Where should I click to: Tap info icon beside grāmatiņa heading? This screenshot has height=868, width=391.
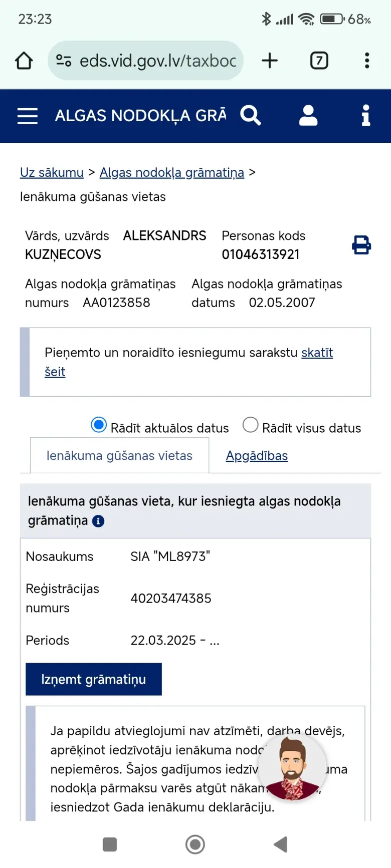99,521
